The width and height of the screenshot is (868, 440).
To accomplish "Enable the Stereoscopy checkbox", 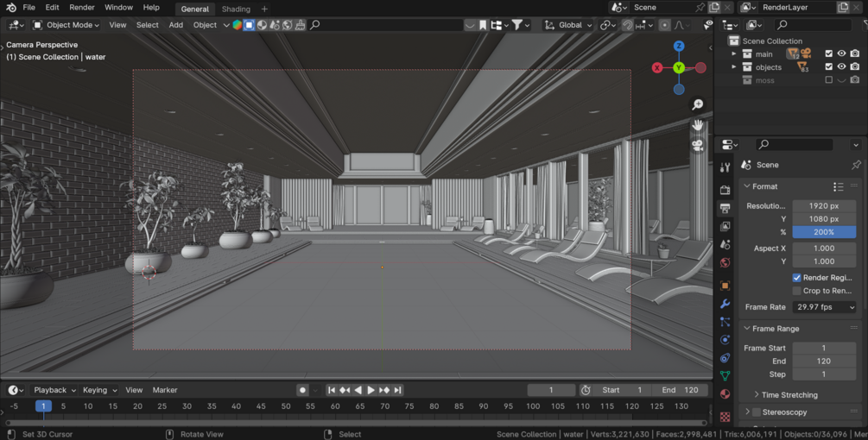I will click(x=757, y=412).
